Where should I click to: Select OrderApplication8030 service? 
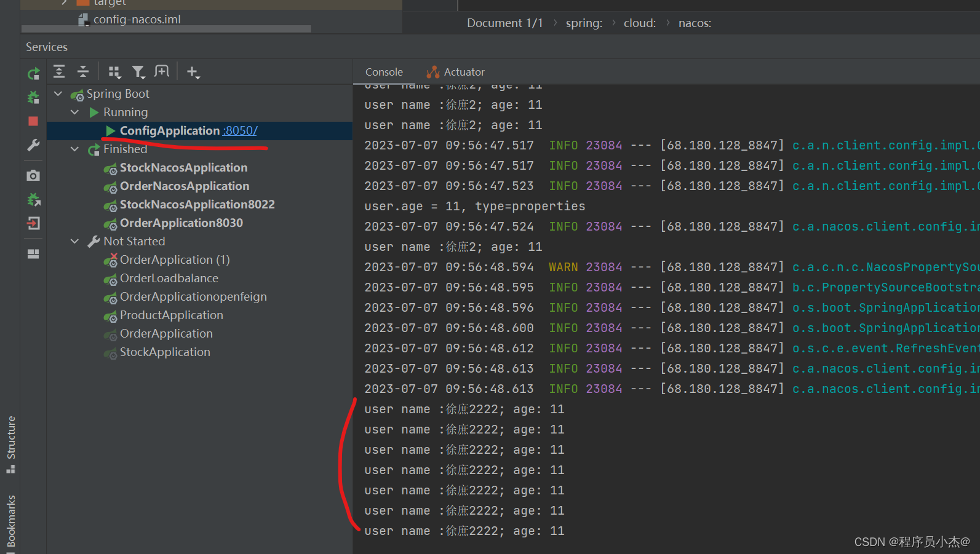[x=181, y=223]
